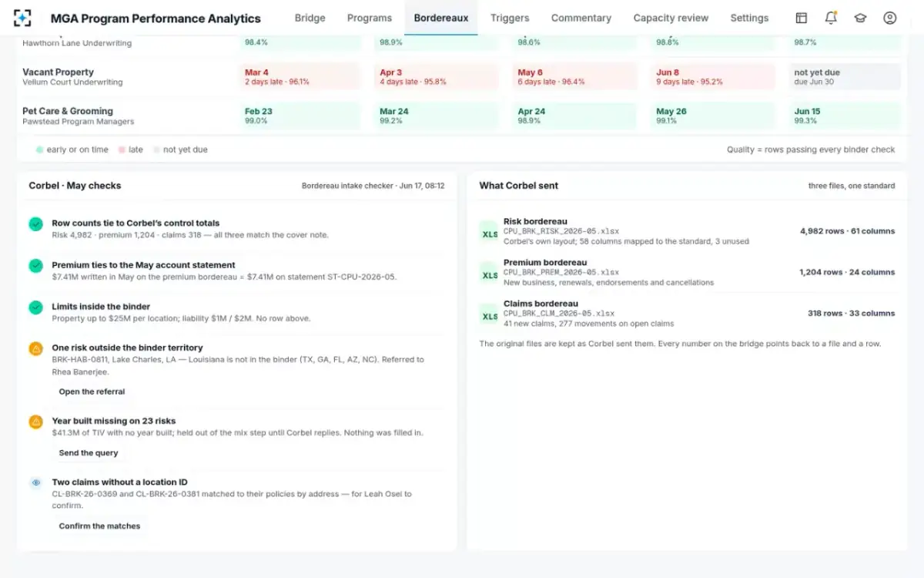Open the layout panel icon
924x578 pixels.
pos(802,18)
